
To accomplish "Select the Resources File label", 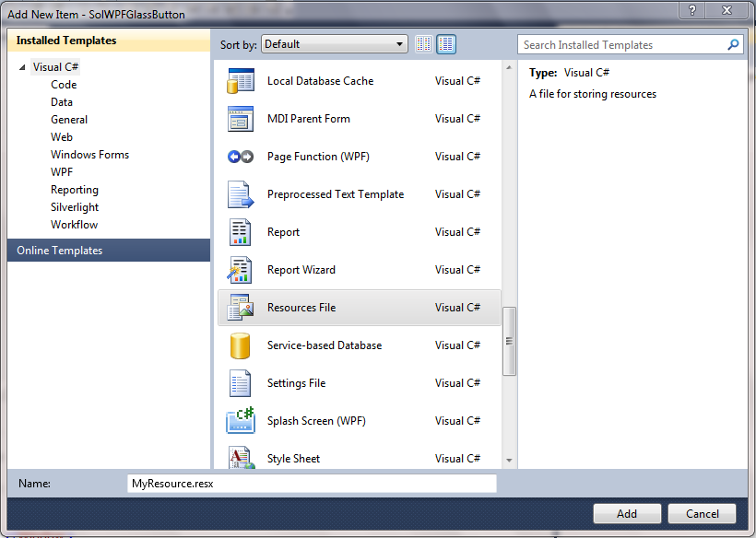I will [x=301, y=308].
